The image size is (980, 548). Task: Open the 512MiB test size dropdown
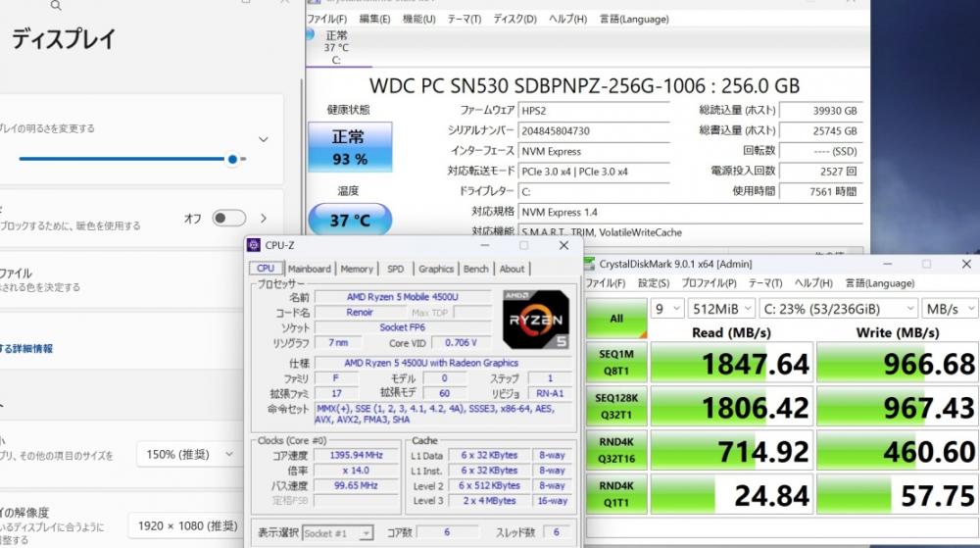[x=722, y=309]
